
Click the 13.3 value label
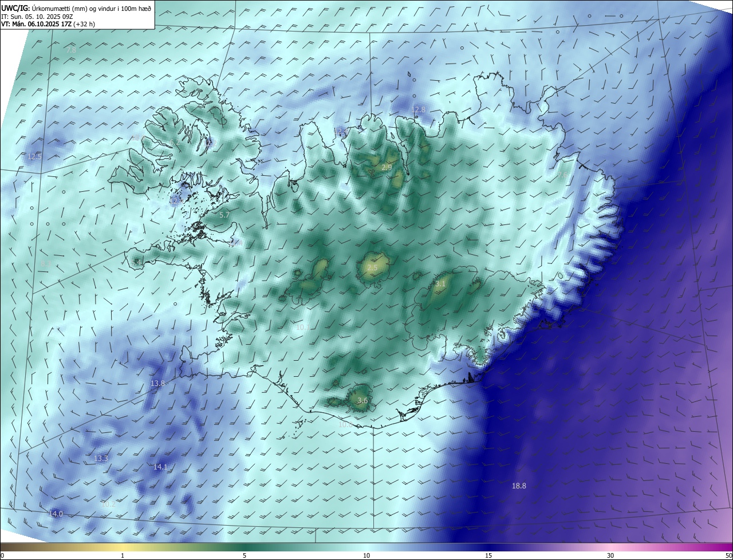[x=101, y=458]
